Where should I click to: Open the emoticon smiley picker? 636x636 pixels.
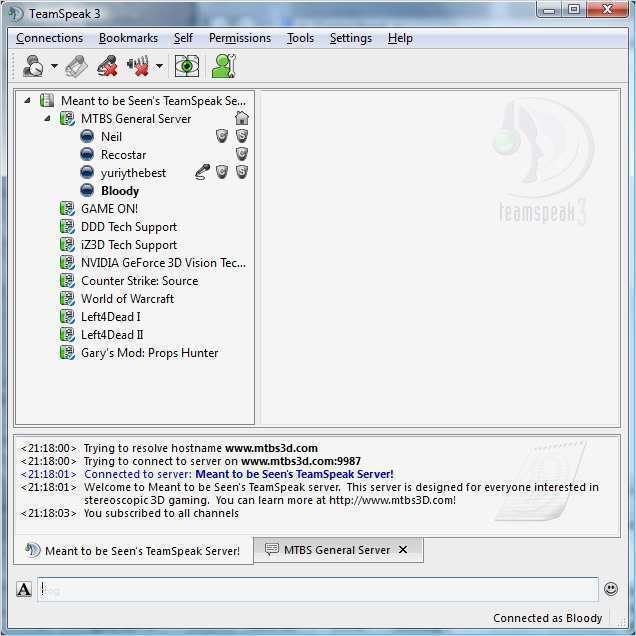pos(610,589)
